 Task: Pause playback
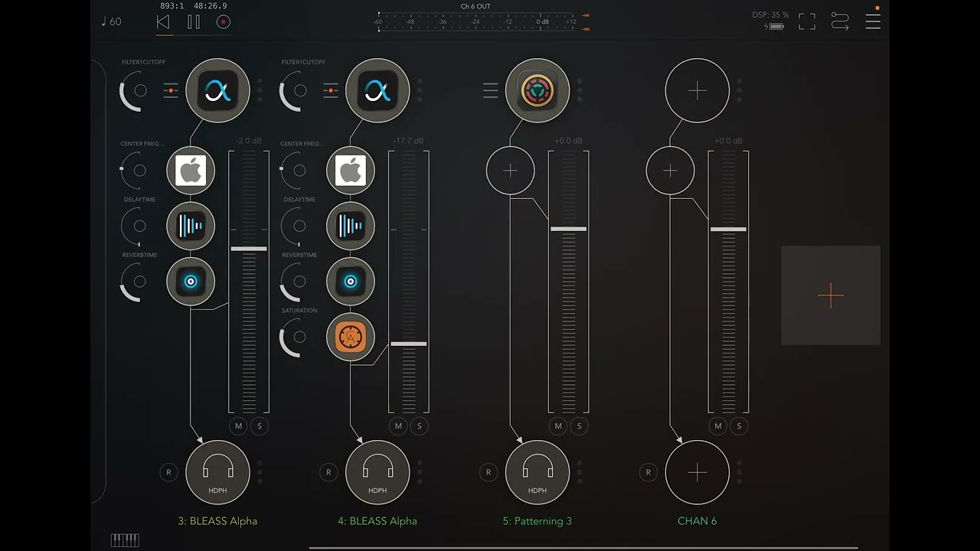click(194, 22)
